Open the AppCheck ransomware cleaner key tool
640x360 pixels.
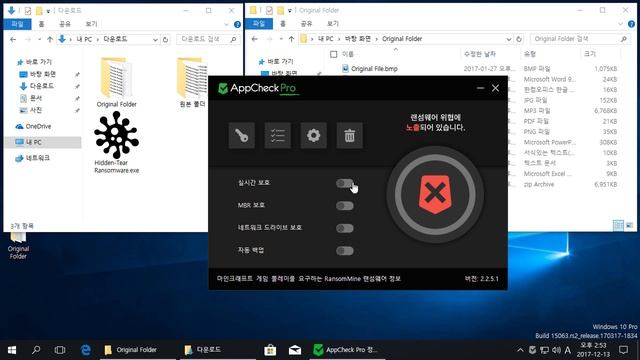tap(242, 136)
